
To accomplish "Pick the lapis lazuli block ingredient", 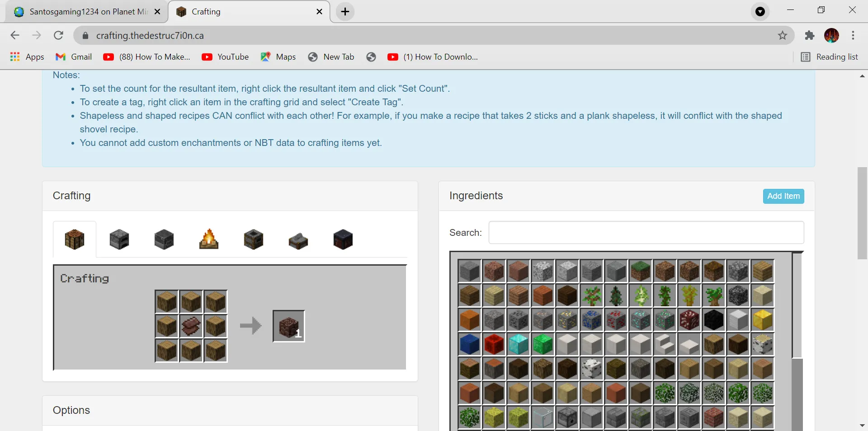I will point(469,345).
